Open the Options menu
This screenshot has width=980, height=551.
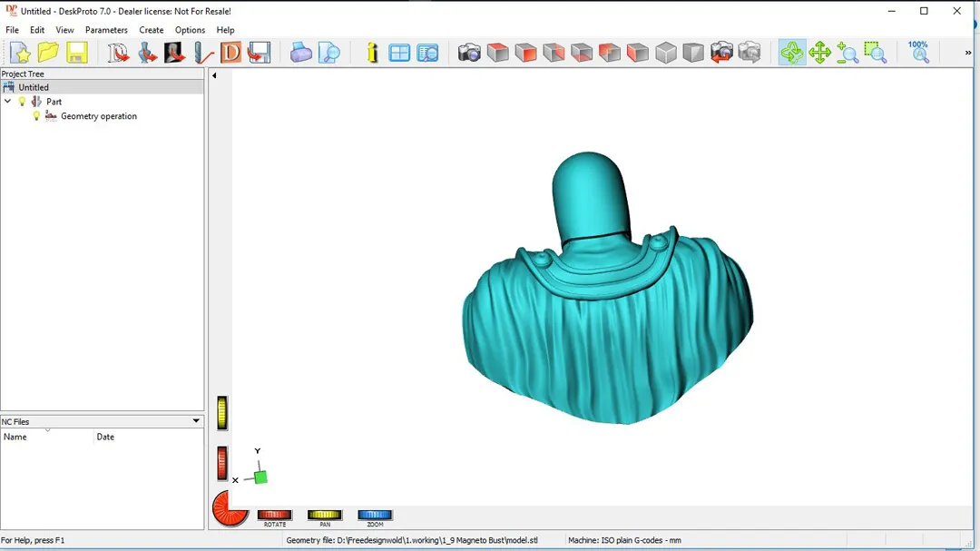(x=190, y=30)
